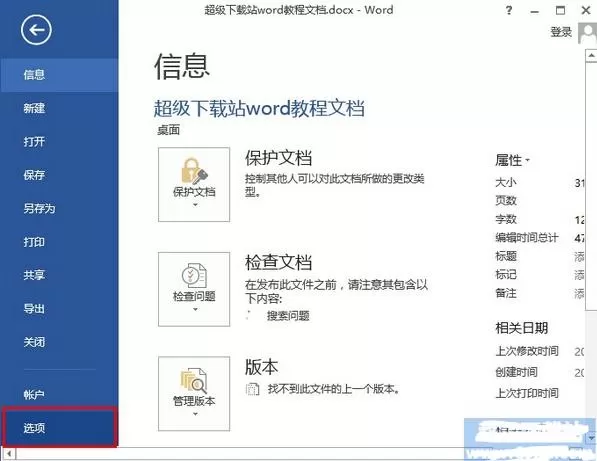Click the 标题 property row

pos(506,256)
